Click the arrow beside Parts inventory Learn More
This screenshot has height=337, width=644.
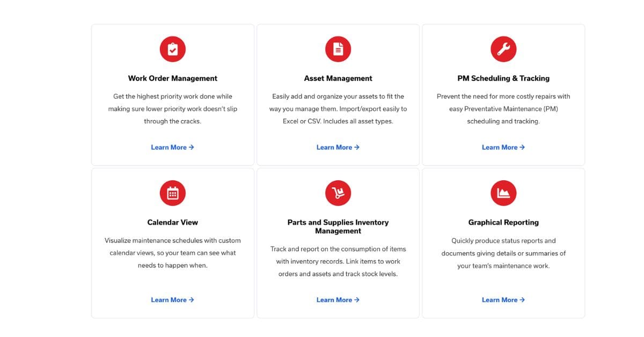click(x=356, y=300)
